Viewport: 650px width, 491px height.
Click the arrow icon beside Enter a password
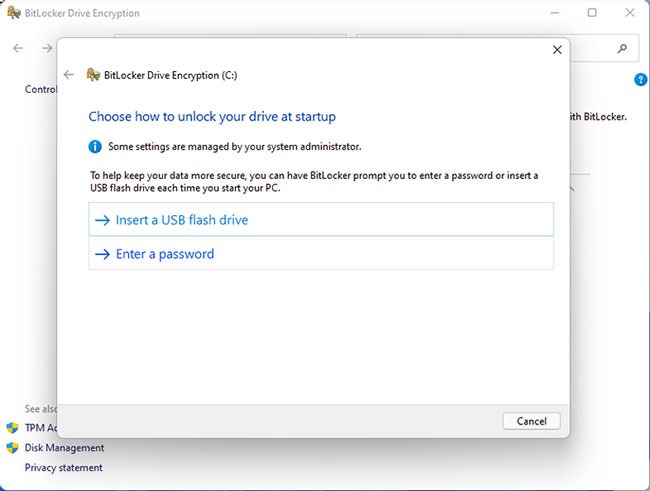[x=102, y=254]
